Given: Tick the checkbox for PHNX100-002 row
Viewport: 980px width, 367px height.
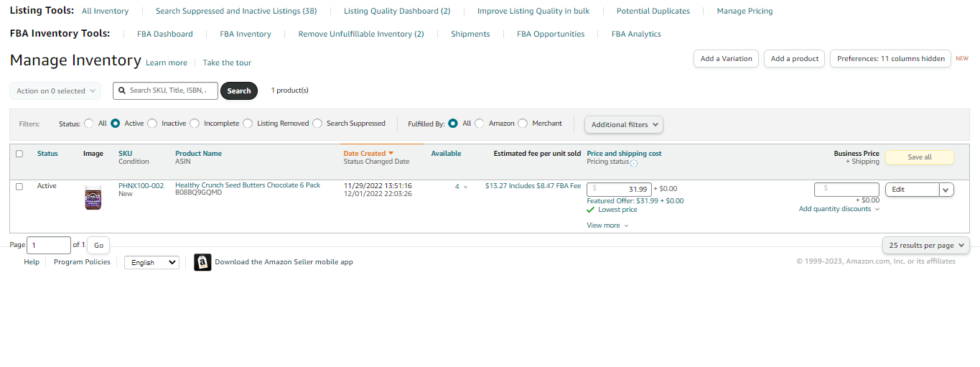Looking at the screenshot, I should click(19, 186).
